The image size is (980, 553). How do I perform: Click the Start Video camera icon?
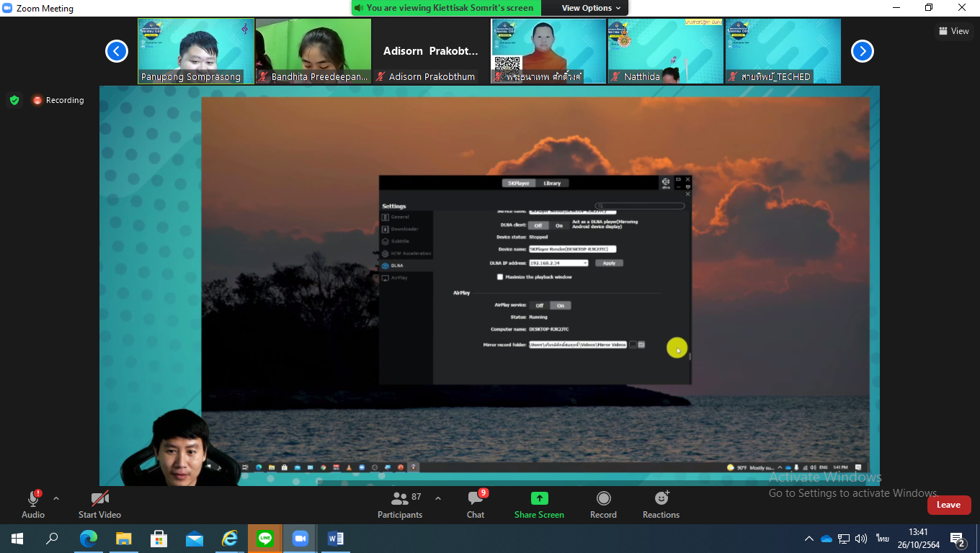click(x=99, y=498)
